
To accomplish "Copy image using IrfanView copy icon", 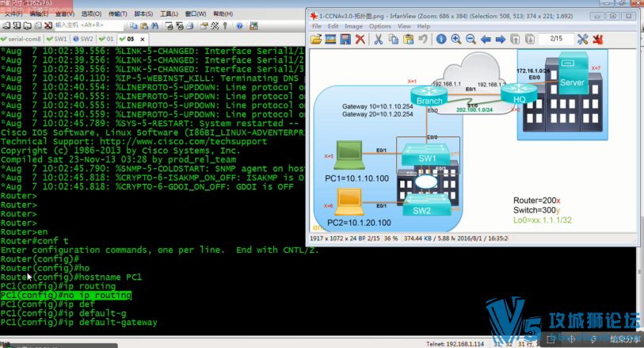I will pyautogui.click(x=394, y=40).
